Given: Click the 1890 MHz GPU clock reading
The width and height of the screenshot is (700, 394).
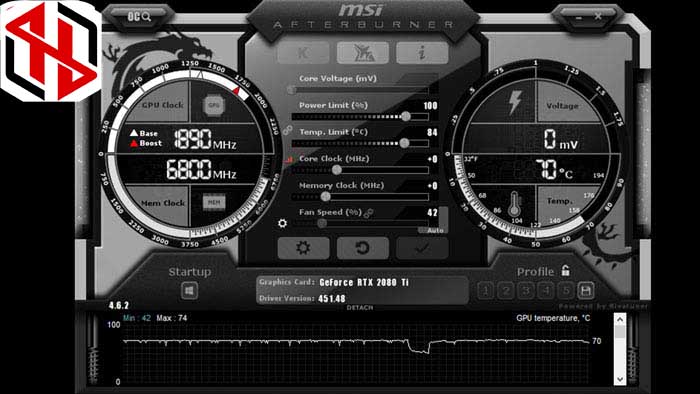Looking at the screenshot, I should 205,139.
